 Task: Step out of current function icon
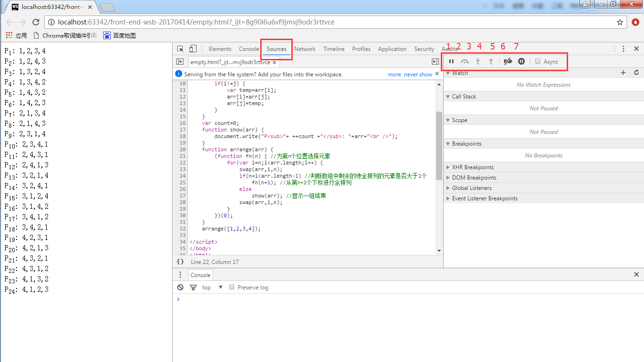coord(491,62)
